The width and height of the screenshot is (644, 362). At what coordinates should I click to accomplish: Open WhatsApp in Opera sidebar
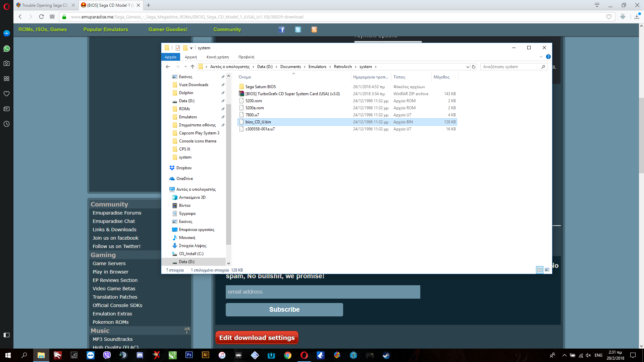tap(6, 49)
